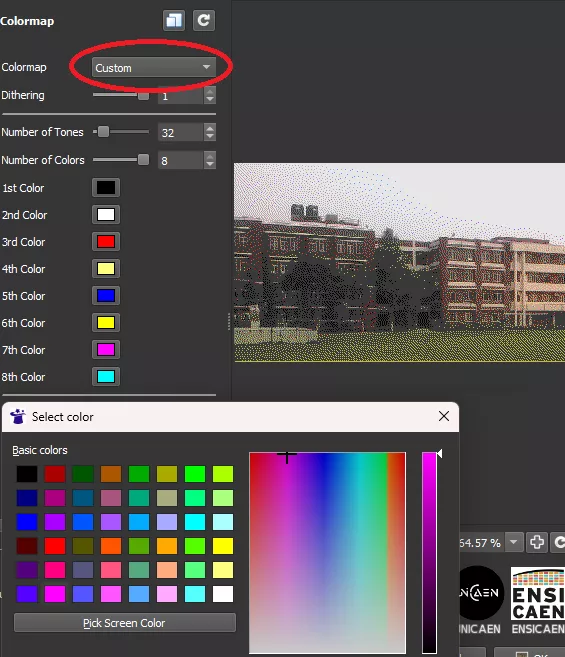The height and width of the screenshot is (657, 565).
Task: Click the fullscreen panel icon beside Colormap title
Action: pyautogui.click(x=174, y=21)
